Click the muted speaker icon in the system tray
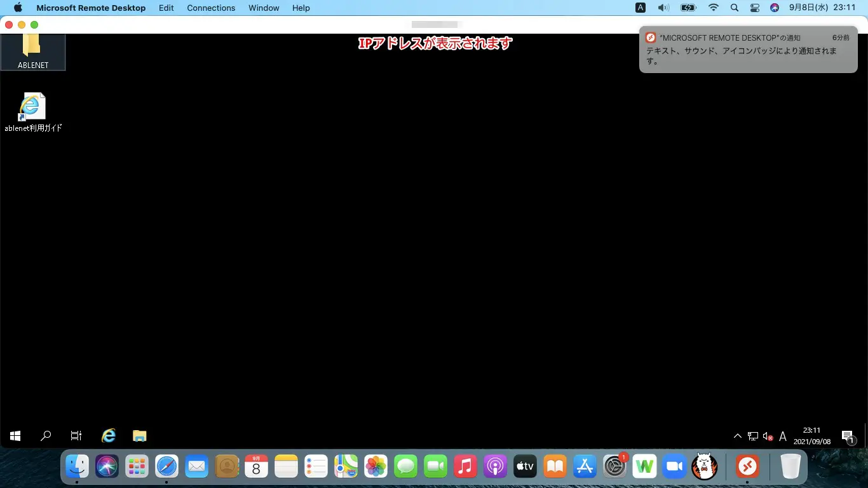This screenshot has height=488, width=868. [768, 437]
